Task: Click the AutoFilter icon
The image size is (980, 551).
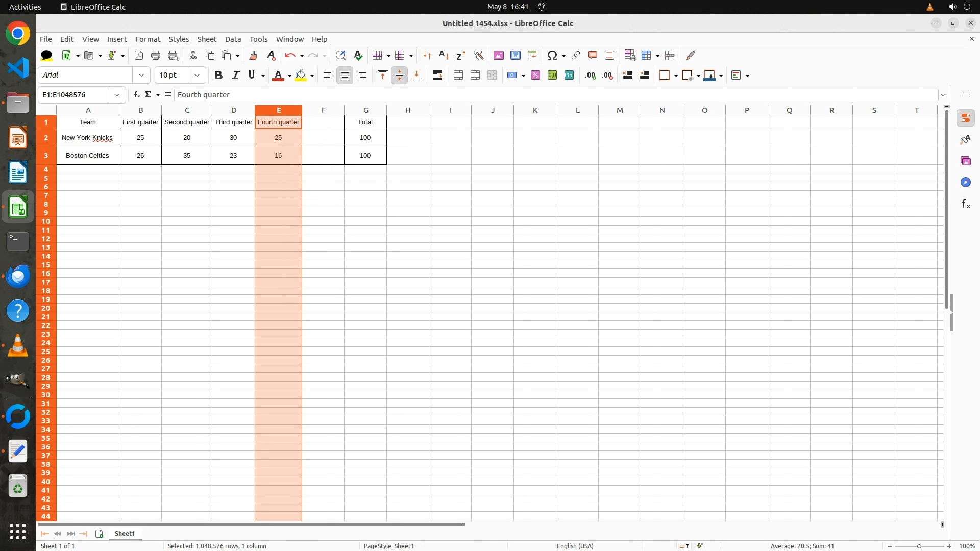Action: (x=478, y=55)
